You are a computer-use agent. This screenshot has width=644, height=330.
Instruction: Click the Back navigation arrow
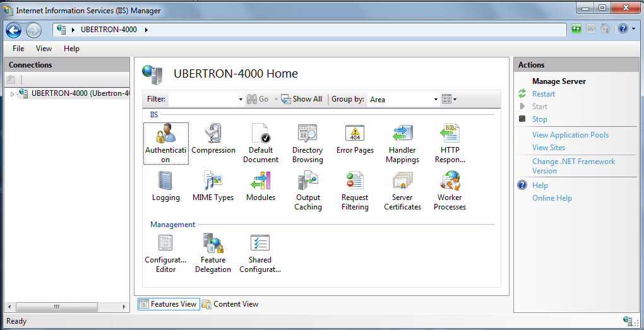pyautogui.click(x=13, y=30)
